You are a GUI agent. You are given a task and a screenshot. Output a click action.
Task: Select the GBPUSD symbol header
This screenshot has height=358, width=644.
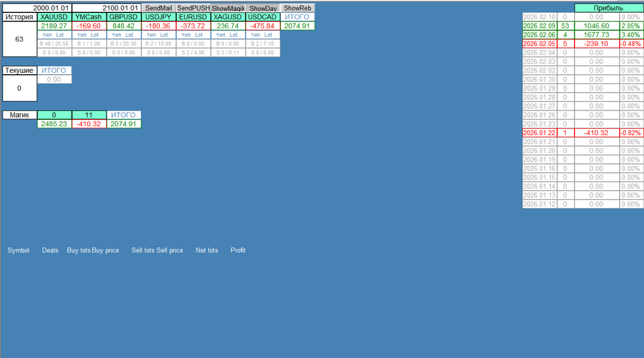124,17
